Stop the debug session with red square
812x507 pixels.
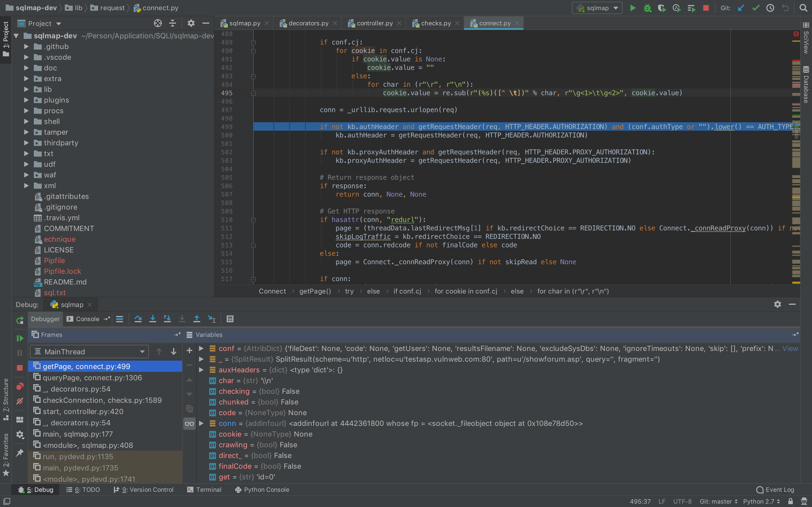click(20, 368)
